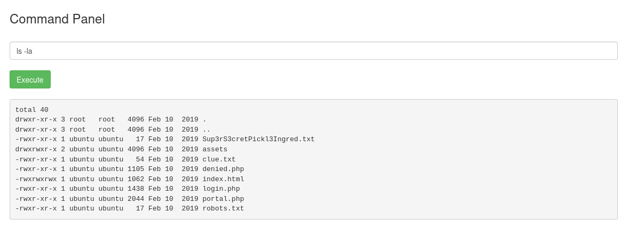The image size is (644, 227).
Task: Click the file size 54 of clue.txt
Action: click(140, 159)
